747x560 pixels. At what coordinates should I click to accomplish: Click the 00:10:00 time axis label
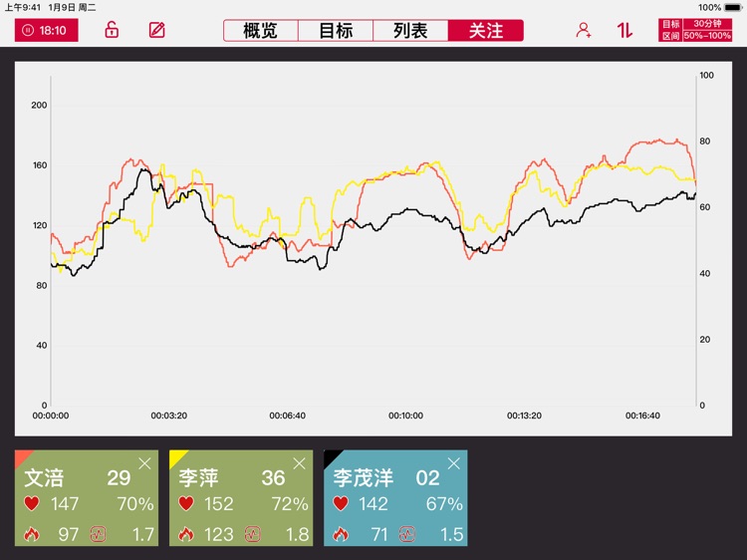pyautogui.click(x=405, y=416)
